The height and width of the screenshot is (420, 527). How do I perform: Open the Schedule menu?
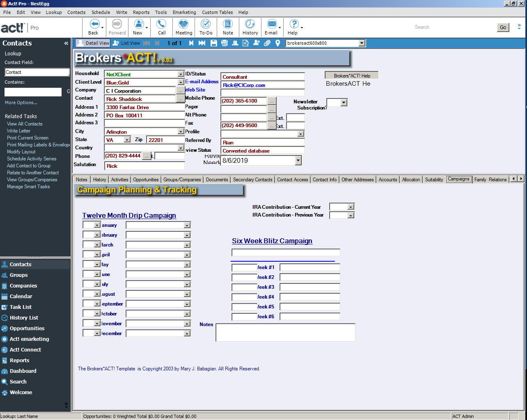click(101, 12)
